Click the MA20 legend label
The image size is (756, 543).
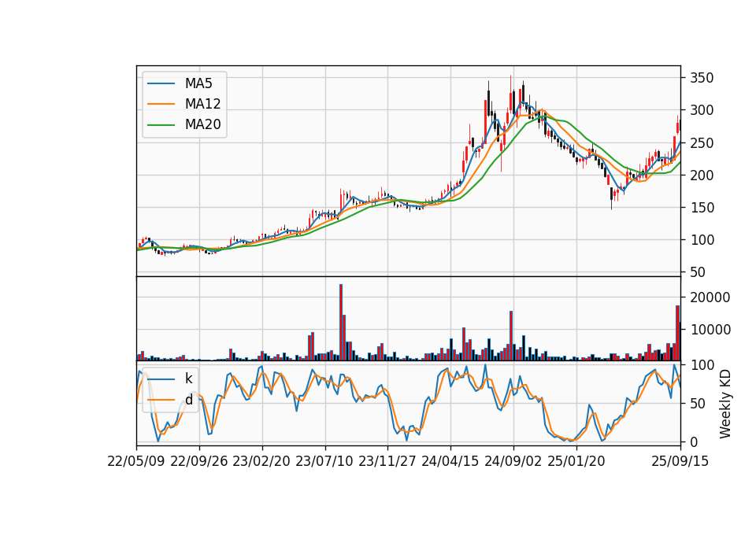[x=202, y=124]
